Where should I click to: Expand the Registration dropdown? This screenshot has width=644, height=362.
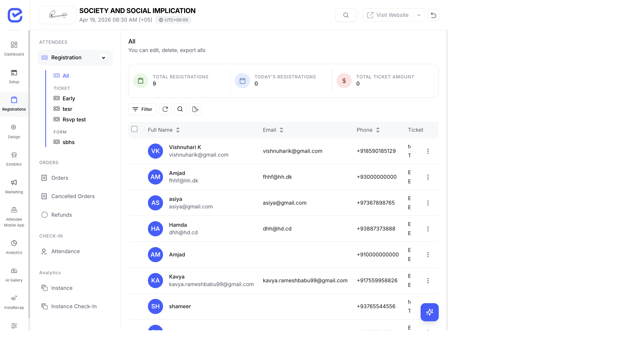103,58
